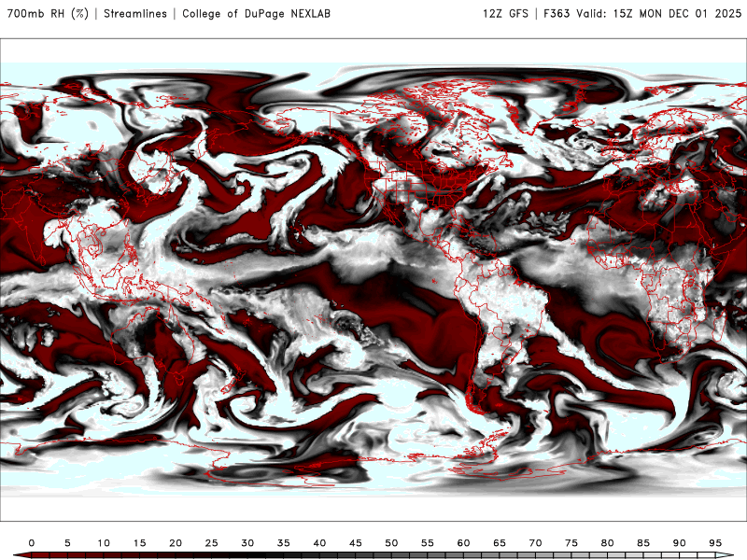The image size is (747, 560).
Task: Click the "15Z MON DEC 01 2025" valid time
Action: [x=677, y=13]
